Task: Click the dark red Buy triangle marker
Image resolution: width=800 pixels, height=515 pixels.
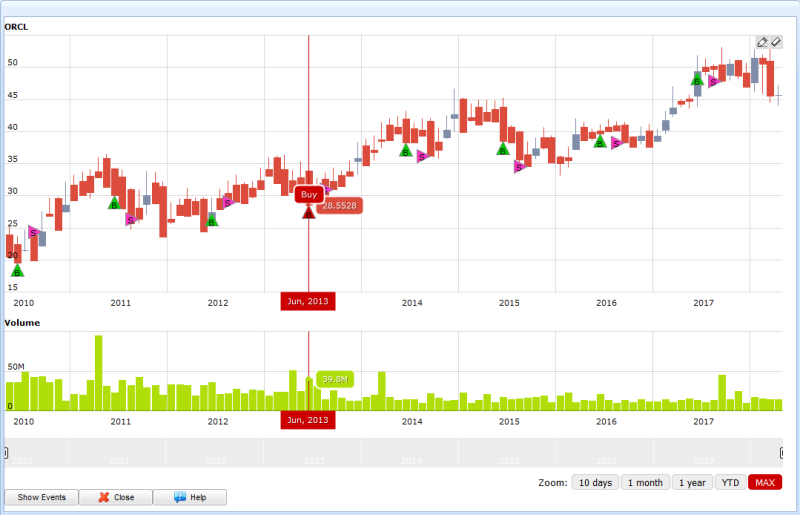Action: click(x=308, y=212)
